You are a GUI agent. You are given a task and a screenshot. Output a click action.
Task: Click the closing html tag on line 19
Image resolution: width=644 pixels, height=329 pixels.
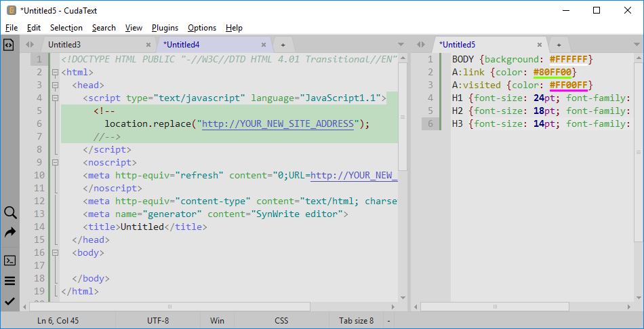point(80,291)
